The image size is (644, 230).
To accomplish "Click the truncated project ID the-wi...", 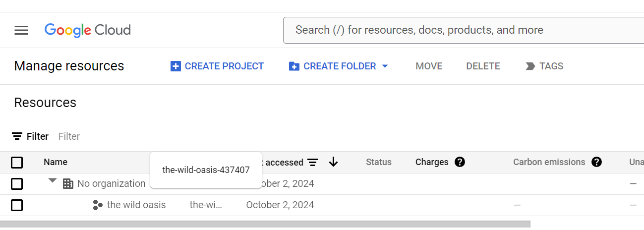I will tap(206, 205).
